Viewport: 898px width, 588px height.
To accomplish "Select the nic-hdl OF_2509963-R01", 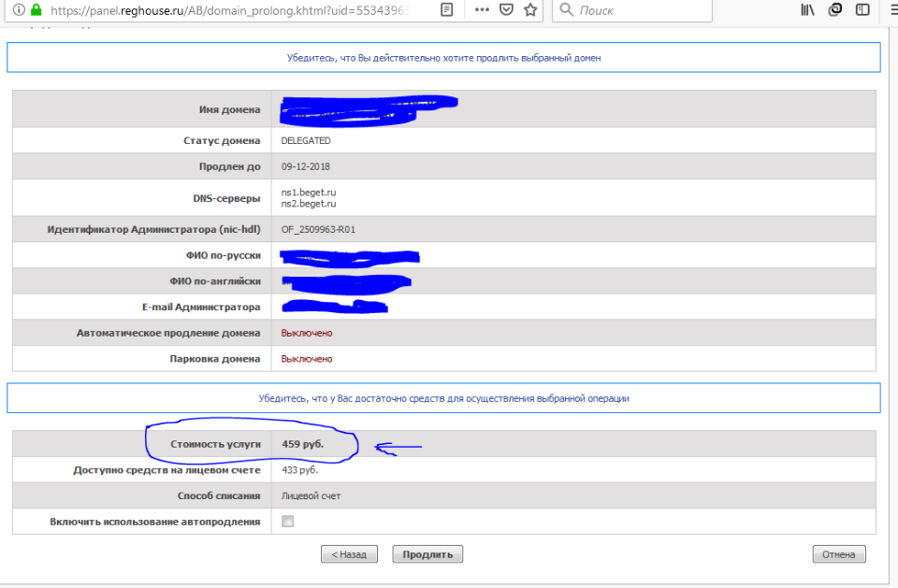I will click(318, 230).
